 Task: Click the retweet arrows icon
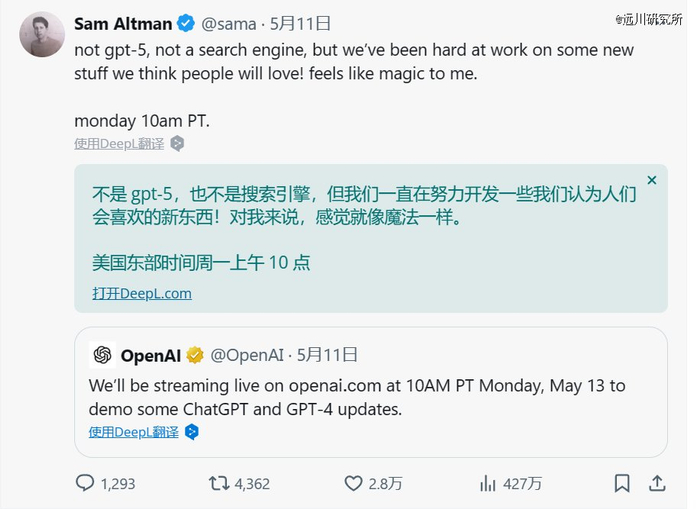pyautogui.click(x=219, y=483)
